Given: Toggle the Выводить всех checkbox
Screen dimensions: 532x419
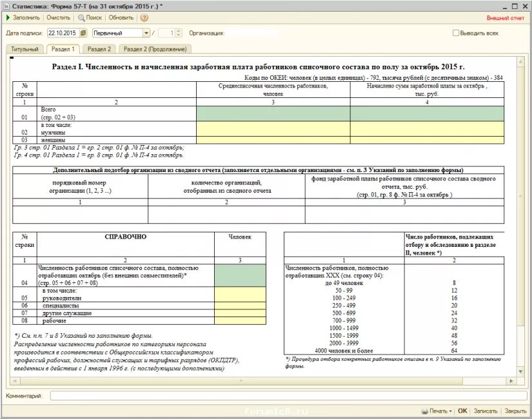Looking at the screenshot, I should click(456, 33).
